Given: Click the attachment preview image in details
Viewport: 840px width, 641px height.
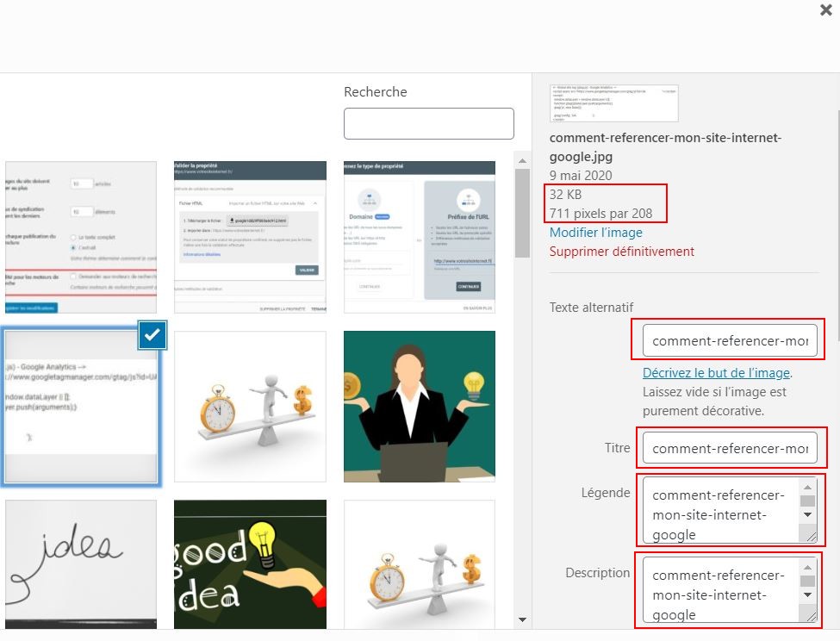Looking at the screenshot, I should (614, 103).
